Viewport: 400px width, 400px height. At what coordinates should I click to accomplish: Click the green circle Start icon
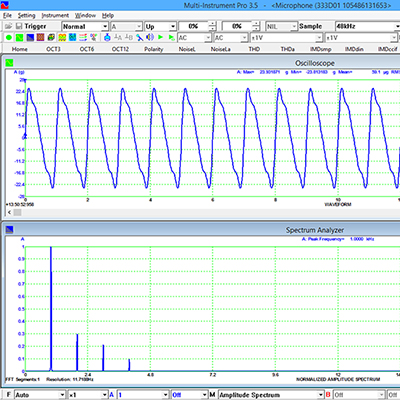(9, 37)
